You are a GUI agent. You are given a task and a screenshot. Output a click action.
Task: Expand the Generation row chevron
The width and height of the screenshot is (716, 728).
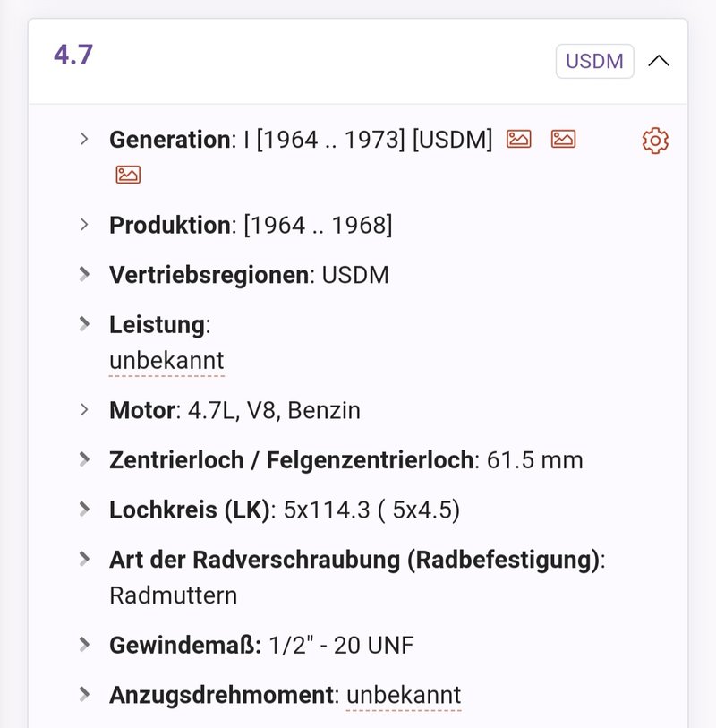coord(84,139)
